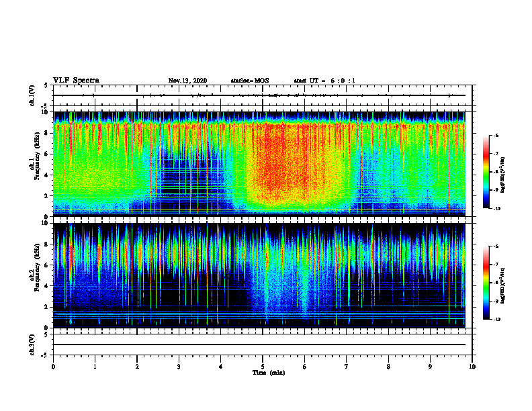Click the "-10" tick on ch.1 color bar

[496, 208]
